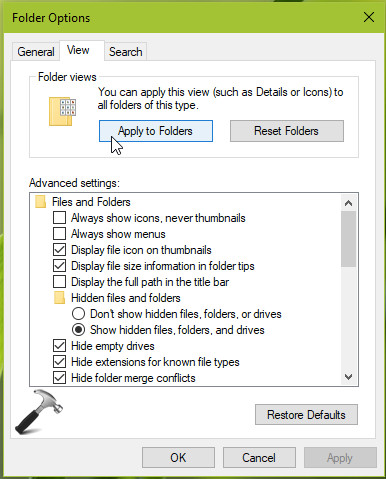Check the Always show menus option
Viewport: 386px width, 479px height.
pos(59,234)
